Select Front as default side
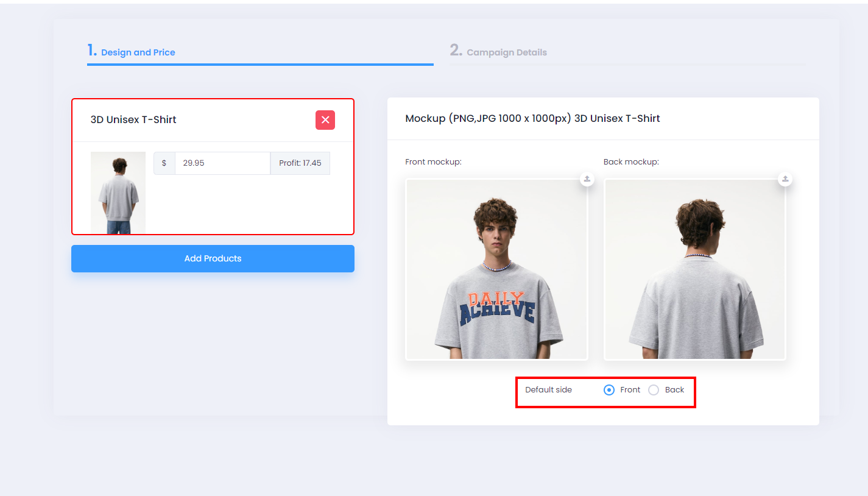This screenshot has width=868, height=496. pos(609,390)
